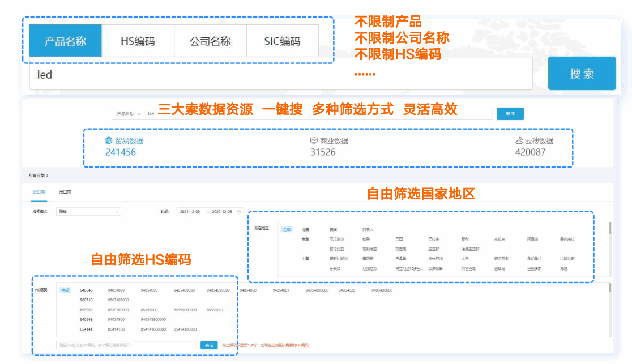Click the large blue 搜索 button

coord(582,73)
